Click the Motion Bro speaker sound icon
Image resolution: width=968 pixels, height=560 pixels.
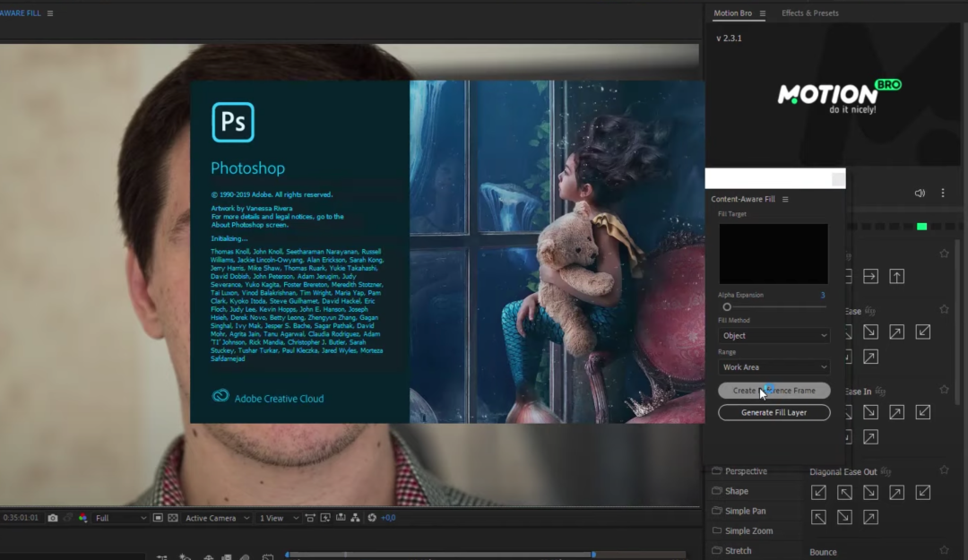[x=920, y=194]
